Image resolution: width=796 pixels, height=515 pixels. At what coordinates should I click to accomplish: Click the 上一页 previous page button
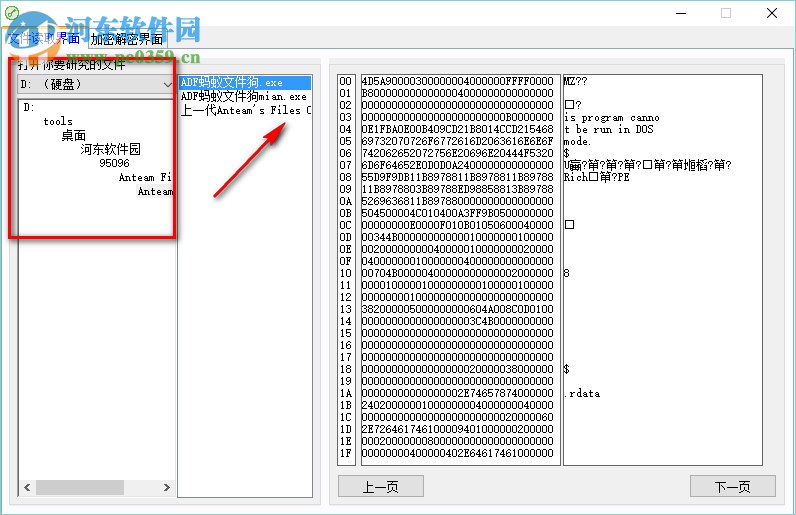[x=381, y=487]
